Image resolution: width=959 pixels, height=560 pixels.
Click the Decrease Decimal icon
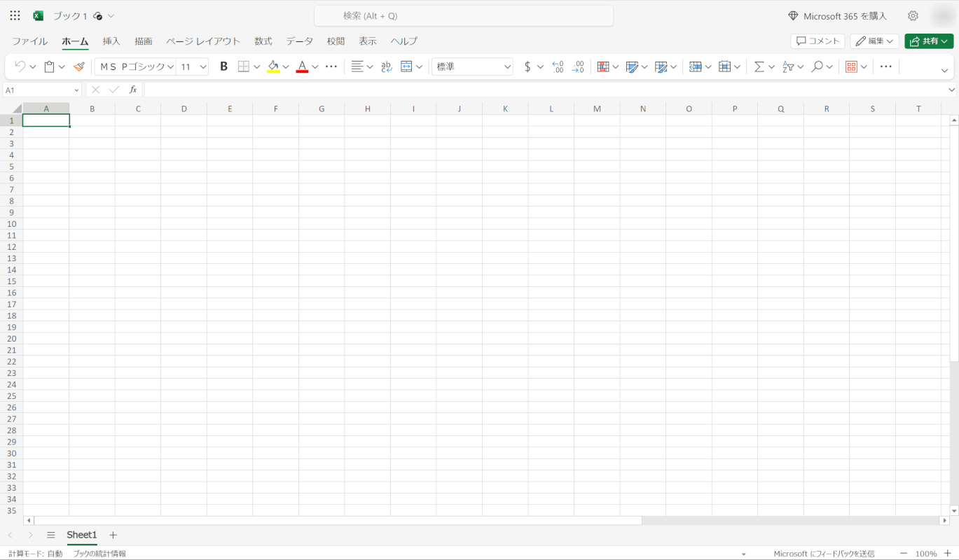[578, 66]
